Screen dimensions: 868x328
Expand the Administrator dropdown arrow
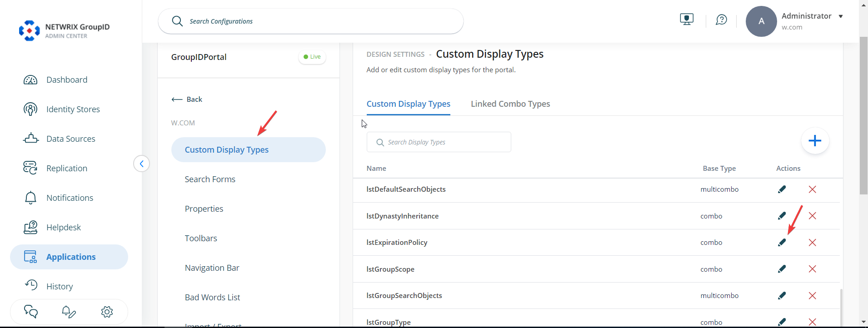click(841, 16)
